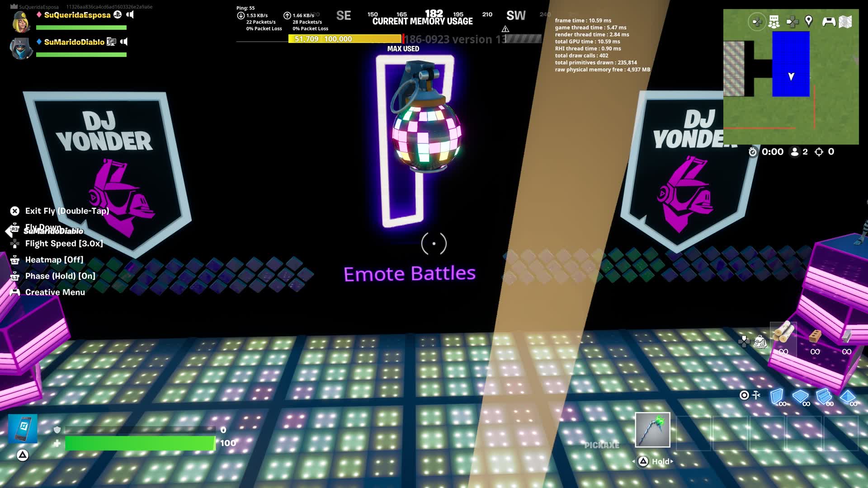Image resolution: width=868 pixels, height=488 pixels.
Task: Mute SuMaridoDiablo's voice speaker icon
Action: 124,42
